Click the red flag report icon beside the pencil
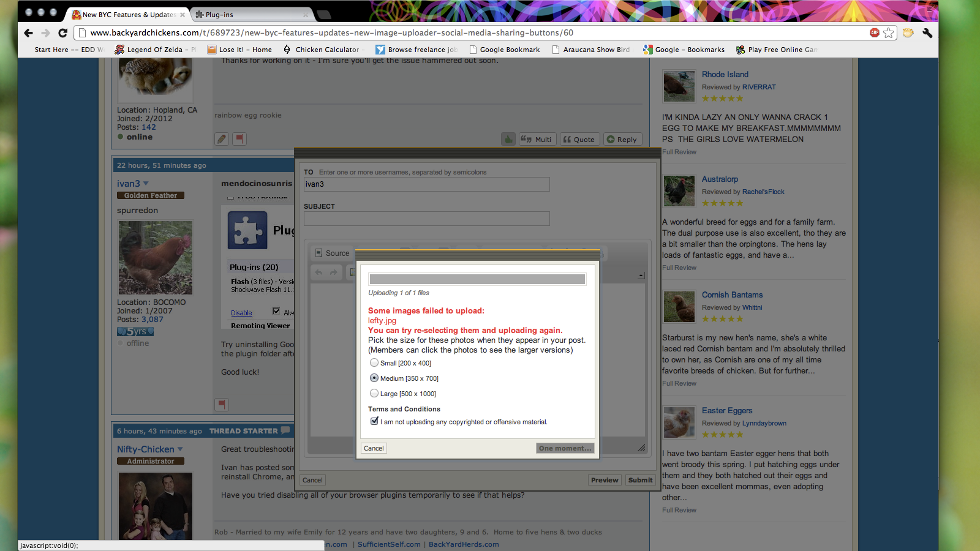The width and height of the screenshot is (980, 551). coord(239,140)
